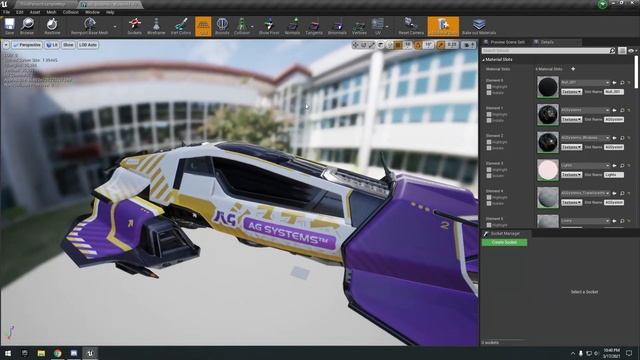Open the Asset menu

coord(35,12)
